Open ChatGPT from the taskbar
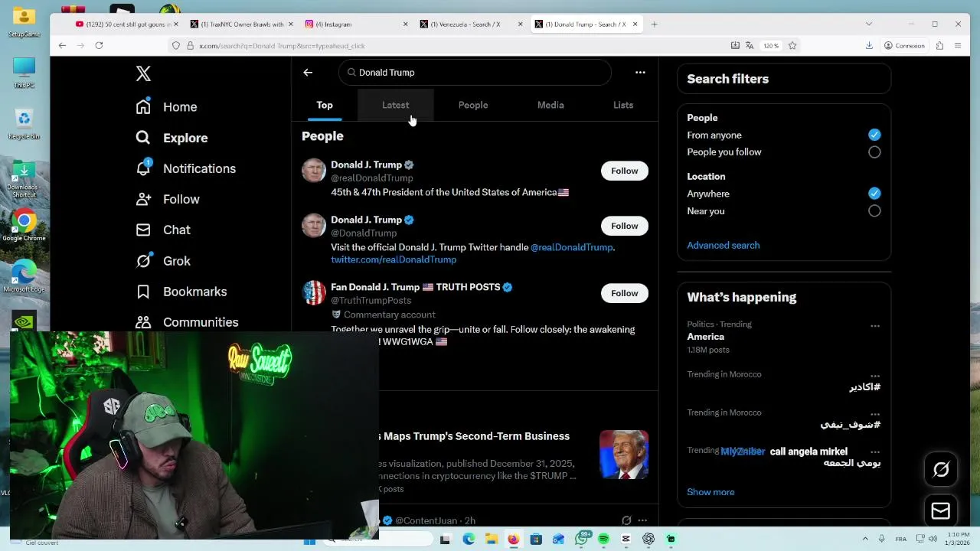Viewport: 980px width, 551px height. point(648,540)
